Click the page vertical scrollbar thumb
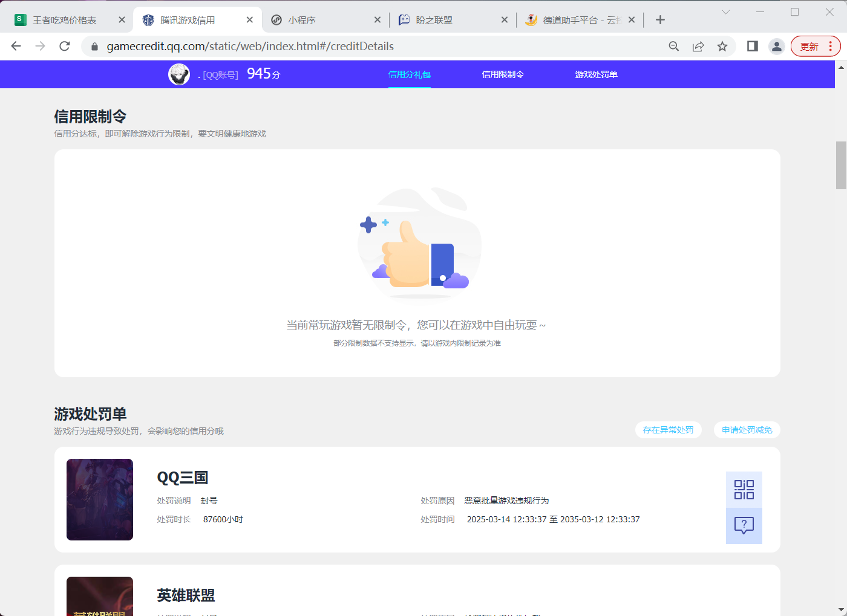The height and width of the screenshot is (616, 847). (x=841, y=165)
